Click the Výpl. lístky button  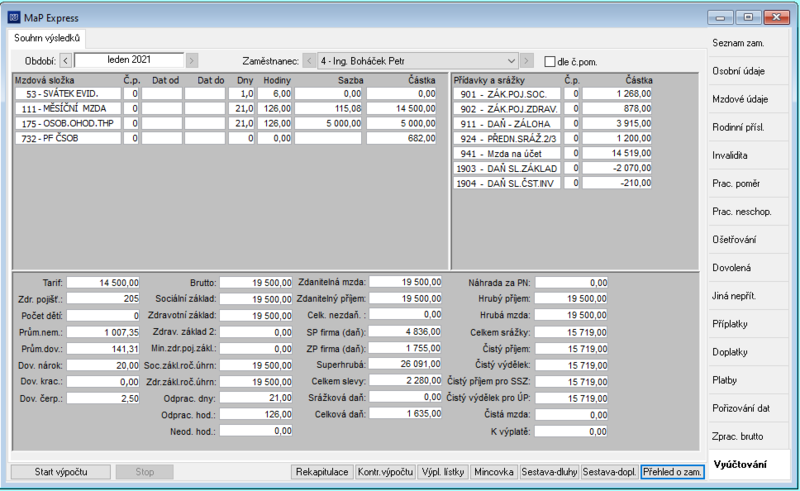(x=443, y=472)
